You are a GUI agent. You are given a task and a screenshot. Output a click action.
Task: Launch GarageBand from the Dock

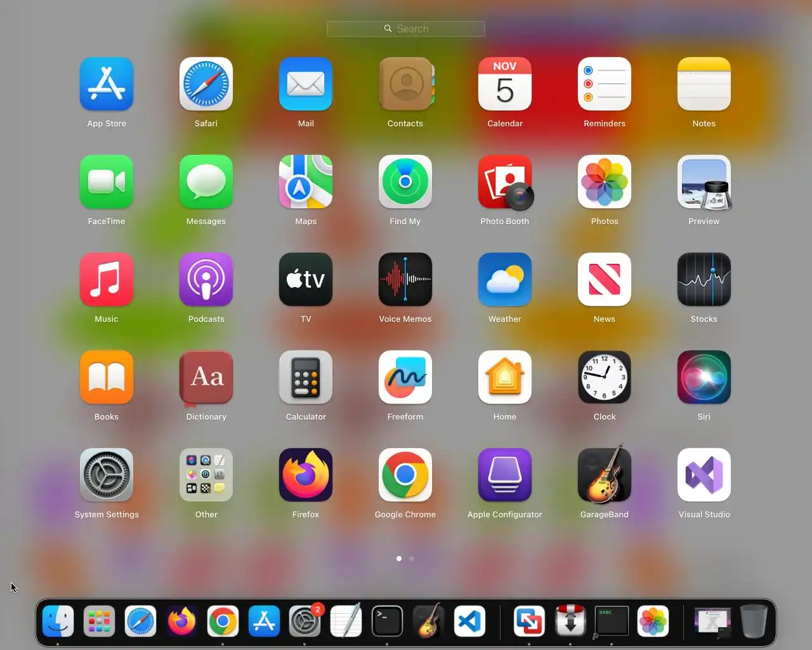pos(429,621)
